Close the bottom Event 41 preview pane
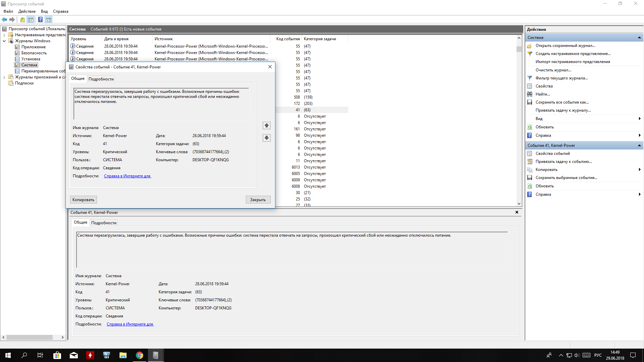644x362 pixels. [x=517, y=212]
